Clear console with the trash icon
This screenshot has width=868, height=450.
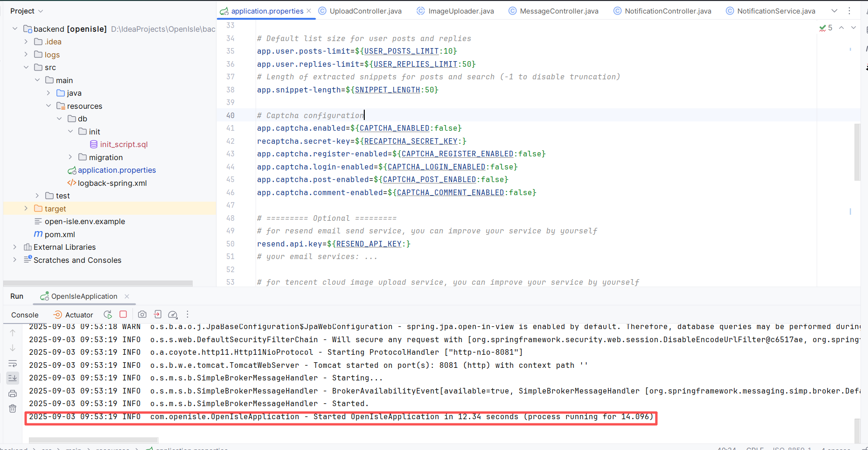tap(13, 409)
